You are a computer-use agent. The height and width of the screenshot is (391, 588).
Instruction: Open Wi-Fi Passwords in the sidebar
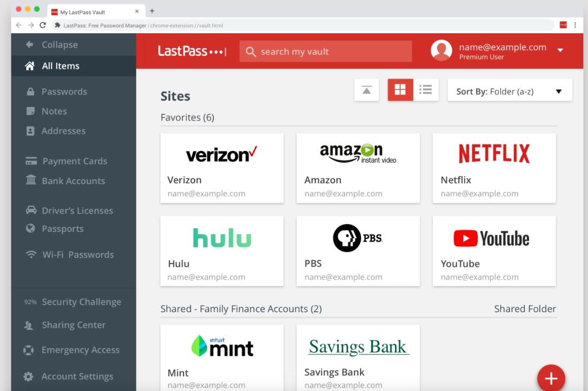(78, 255)
